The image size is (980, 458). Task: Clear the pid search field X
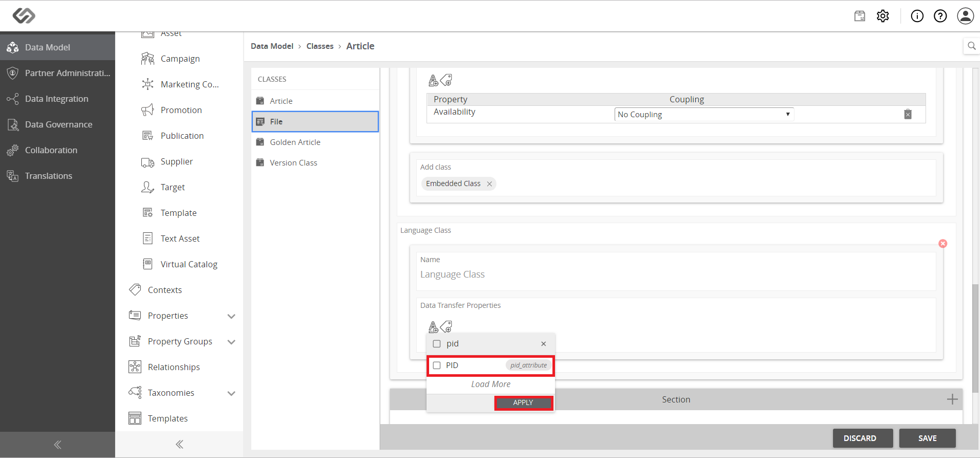click(544, 344)
